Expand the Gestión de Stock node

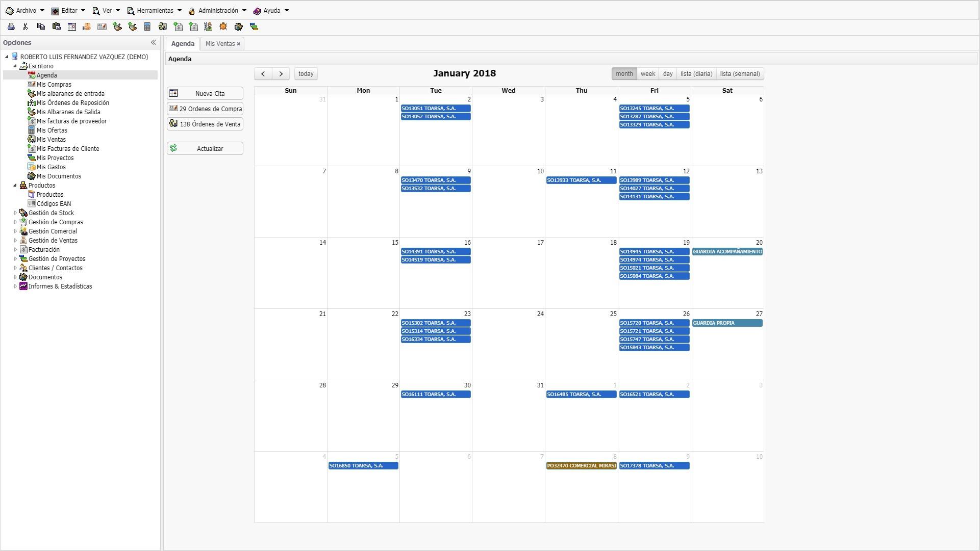pyautogui.click(x=15, y=213)
